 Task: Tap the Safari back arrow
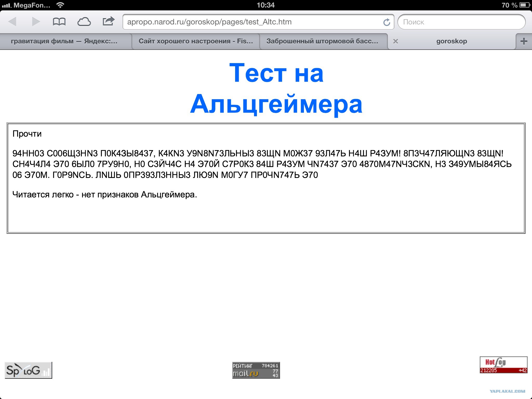click(12, 22)
